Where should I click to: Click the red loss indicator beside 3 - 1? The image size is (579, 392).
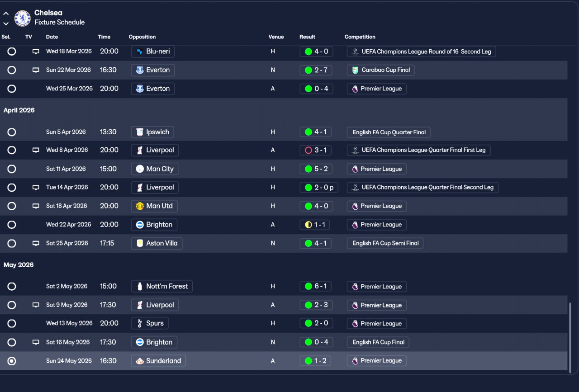308,150
